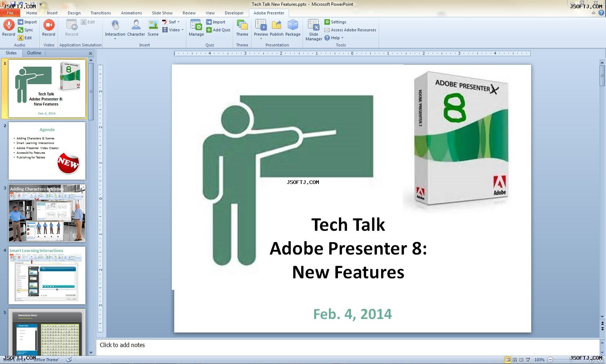Select slide 4 Smart Learning Interactions thumbnail

47,275
